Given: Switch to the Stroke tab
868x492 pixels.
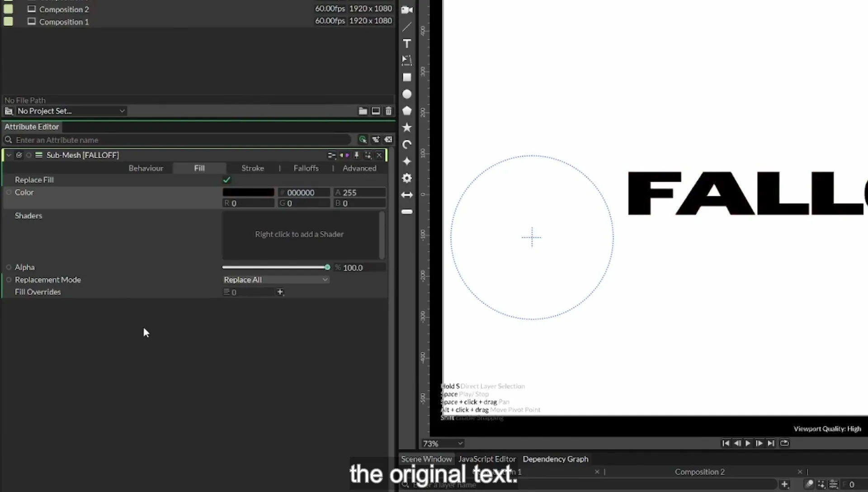Looking at the screenshot, I should (252, 168).
